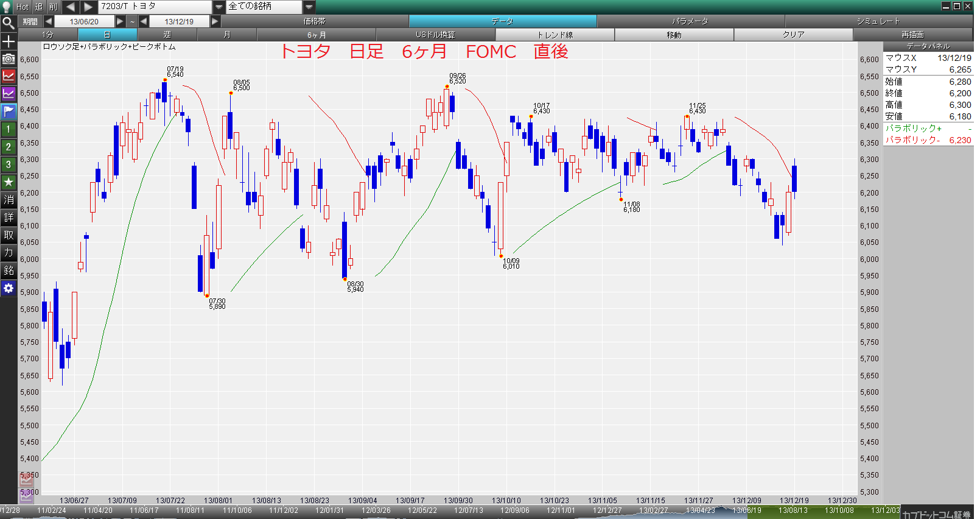The height and width of the screenshot is (519, 980).
Task: Click the 期間 period button
Action: click(x=30, y=21)
